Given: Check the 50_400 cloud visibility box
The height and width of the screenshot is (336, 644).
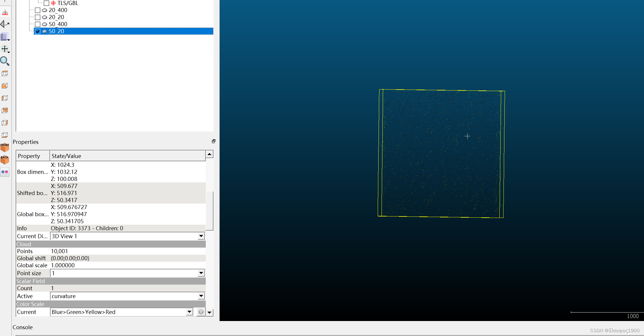Looking at the screenshot, I should 38,24.
